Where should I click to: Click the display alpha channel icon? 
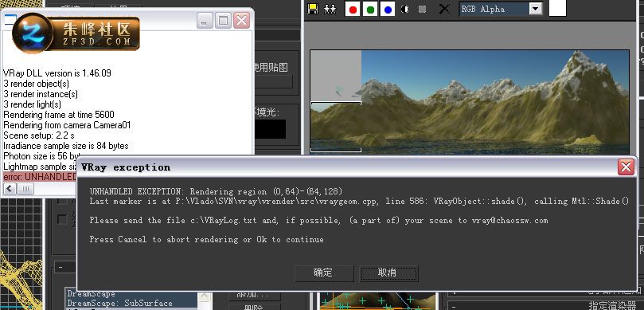404,9
